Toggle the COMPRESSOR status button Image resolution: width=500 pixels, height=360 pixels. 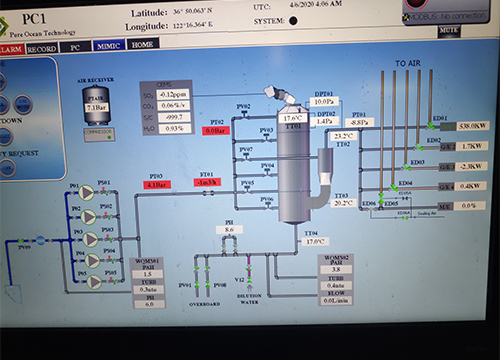click(x=99, y=135)
